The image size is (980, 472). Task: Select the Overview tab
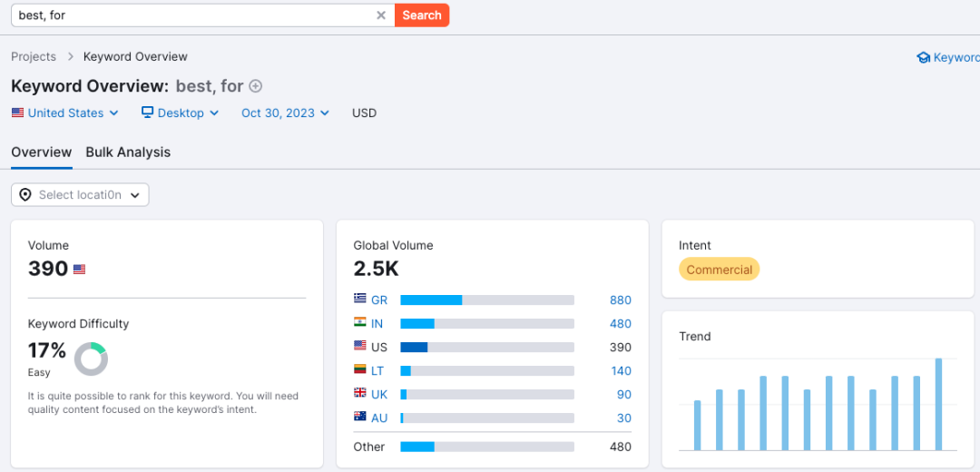(x=41, y=152)
